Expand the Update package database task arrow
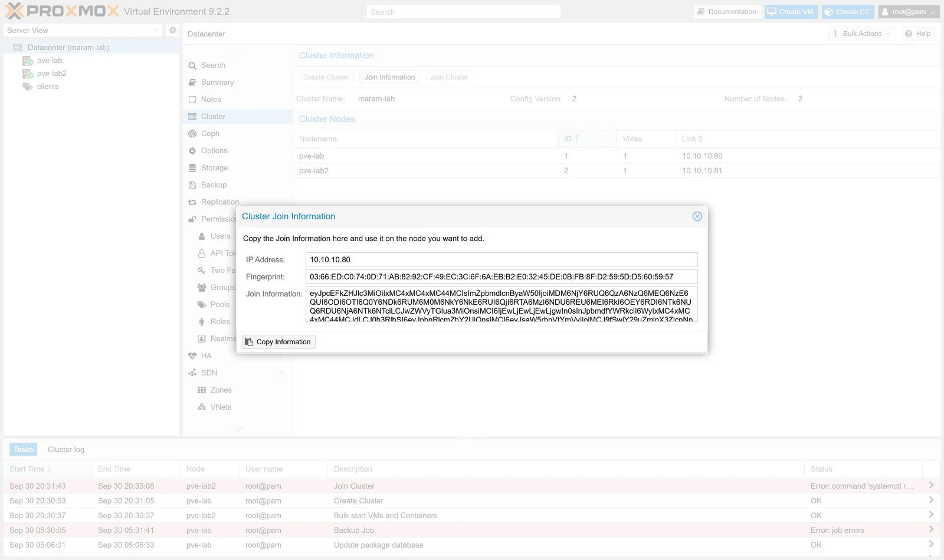 tap(931, 544)
